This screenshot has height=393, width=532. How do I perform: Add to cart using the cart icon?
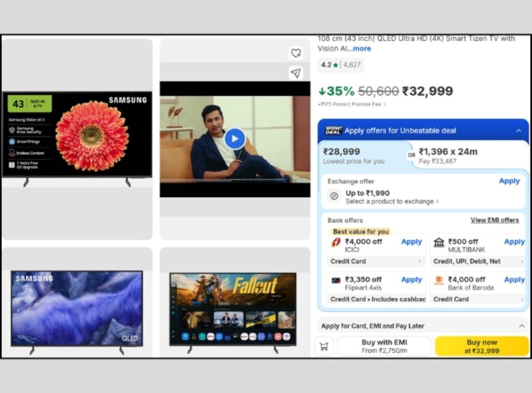tap(324, 347)
